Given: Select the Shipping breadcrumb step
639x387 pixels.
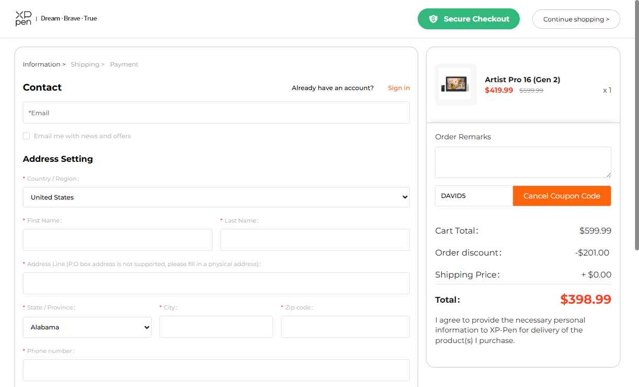Looking at the screenshot, I should point(87,64).
